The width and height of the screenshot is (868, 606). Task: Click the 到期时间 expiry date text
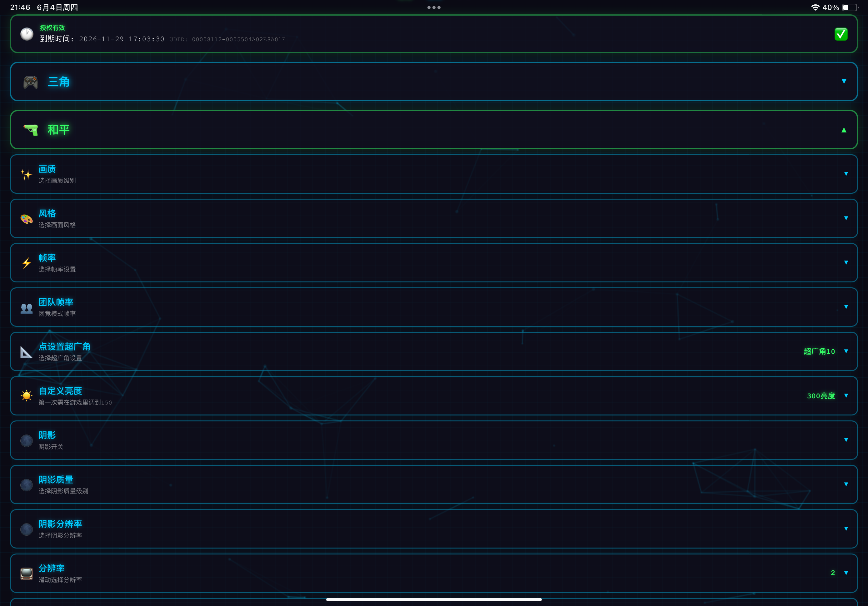pyautogui.click(x=102, y=39)
